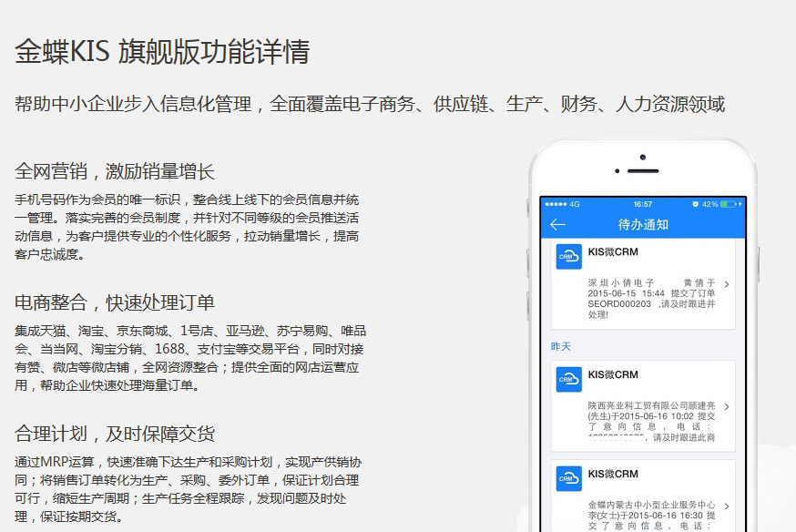Screen dimensions: 796x532
Task: Click the first KIS微CRM title
Action: pyautogui.click(x=613, y=251)
